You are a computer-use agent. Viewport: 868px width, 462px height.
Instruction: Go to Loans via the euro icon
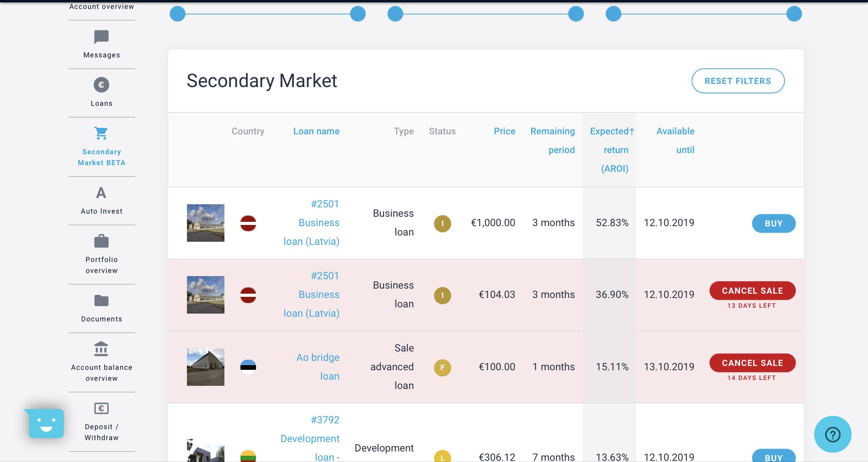coord(101,85)
